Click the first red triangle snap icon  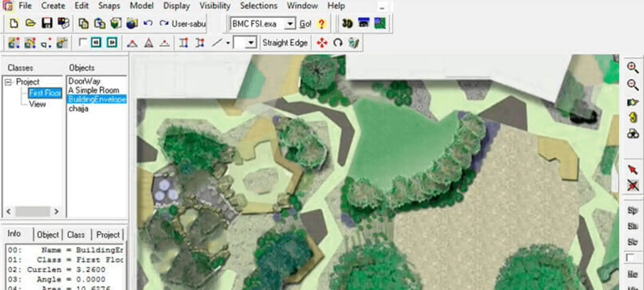coord(132,43)
